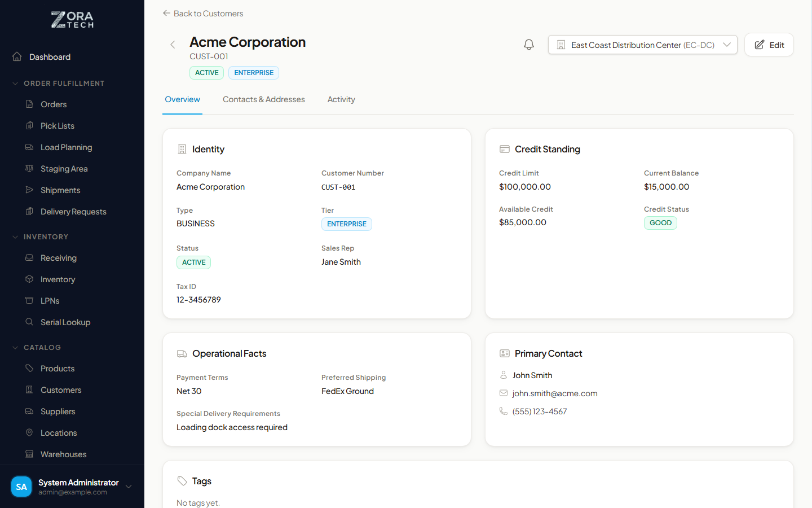Image resolution: width=812 pixels, height=508 pixels.
Task: Open Serial Lookup page
Action: 65,322
